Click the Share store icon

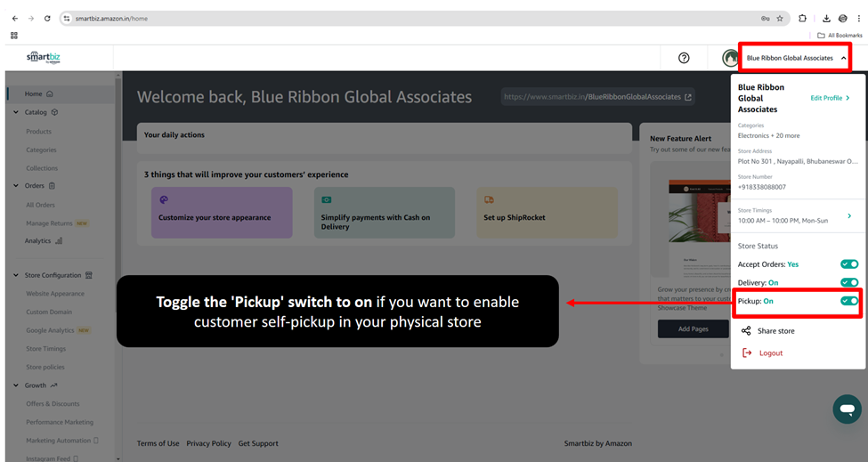(x=746, y=331)
